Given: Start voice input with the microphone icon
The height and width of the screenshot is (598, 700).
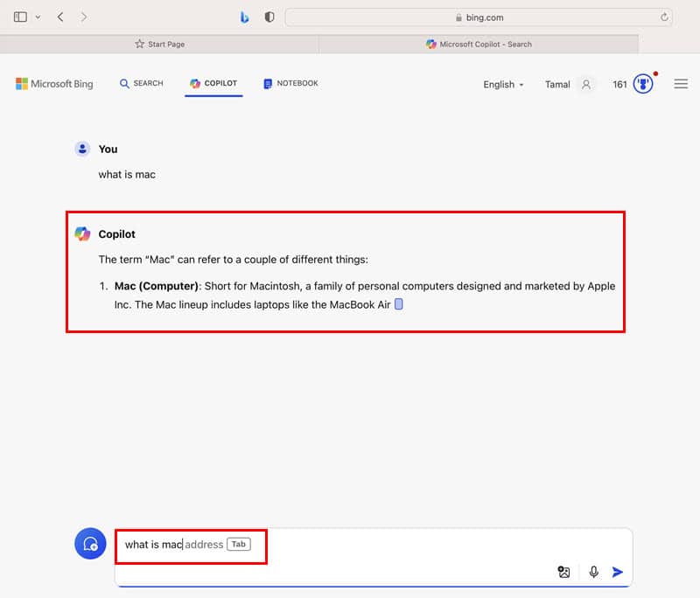Looking at the screenshot, I should pyautogui.click(x=594, y=572).
